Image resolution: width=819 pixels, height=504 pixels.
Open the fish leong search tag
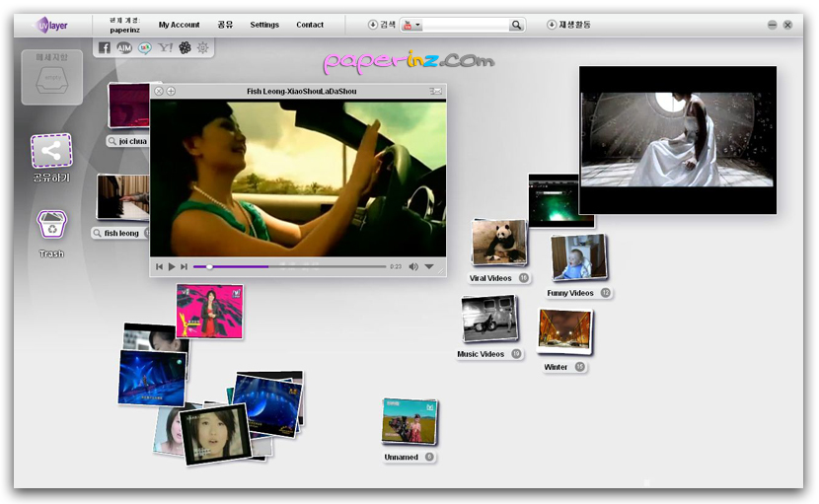click(x=120, y=233)
